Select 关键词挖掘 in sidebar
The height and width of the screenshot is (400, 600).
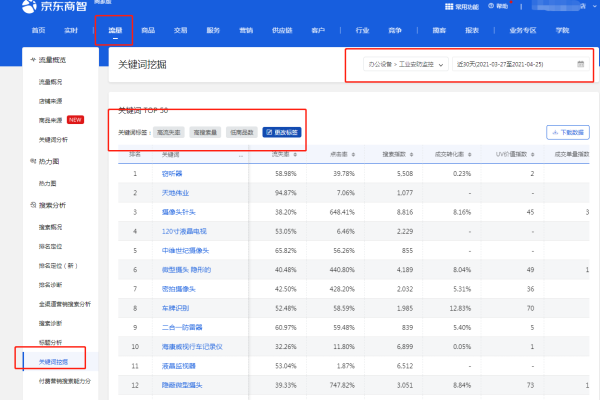pos(53,362)
